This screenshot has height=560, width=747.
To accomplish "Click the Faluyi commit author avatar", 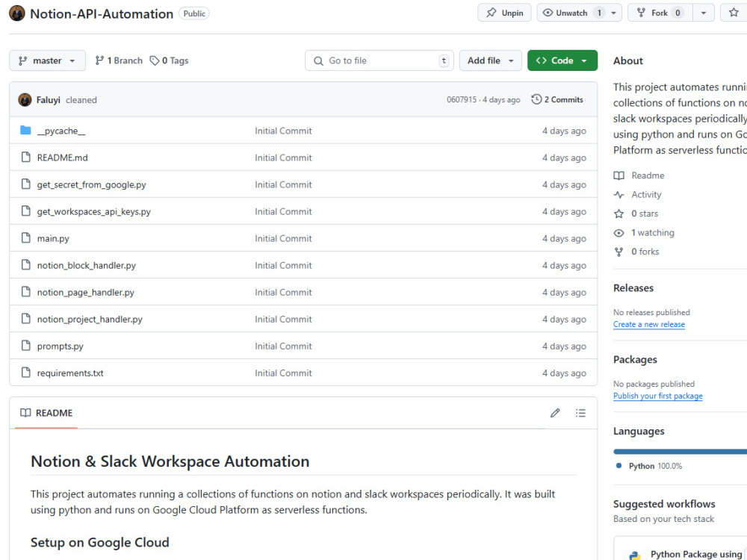I will [x=25, y=100].
